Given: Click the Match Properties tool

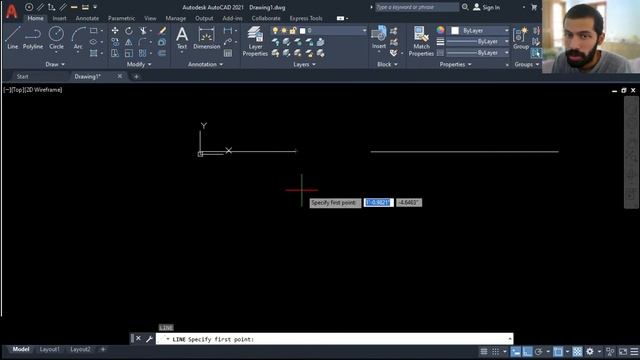Looking at the screenshot, I should 421,41.
